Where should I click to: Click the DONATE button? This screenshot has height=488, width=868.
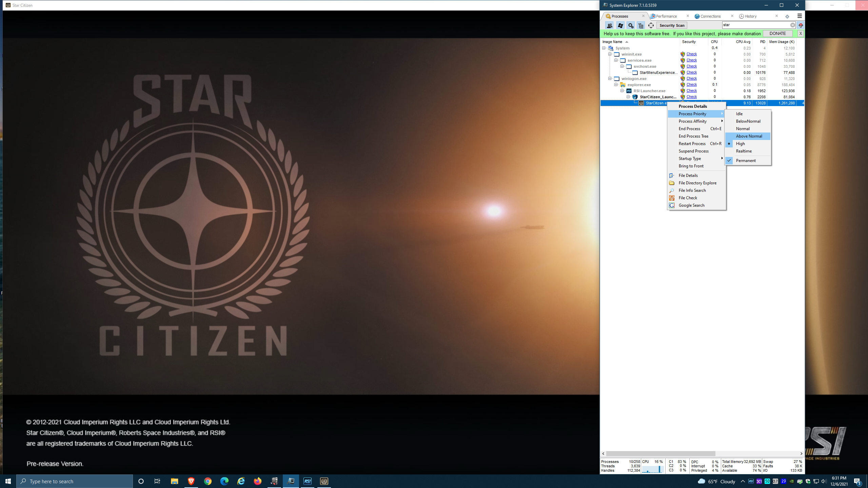[x=777, y=34]
